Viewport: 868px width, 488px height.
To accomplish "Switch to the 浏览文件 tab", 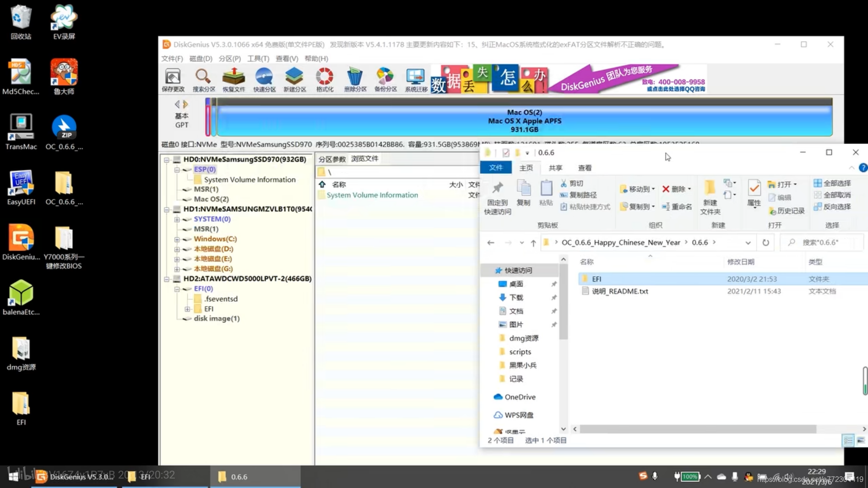I will 365,159.
